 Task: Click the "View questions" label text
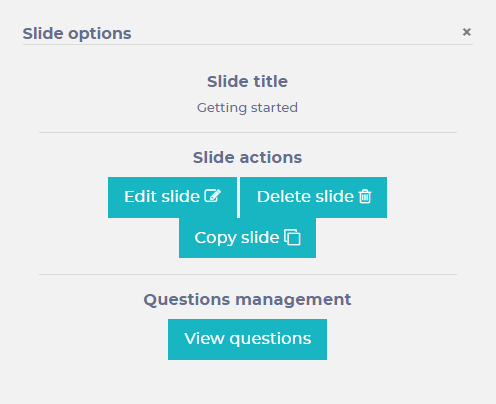tap(248, 339)
